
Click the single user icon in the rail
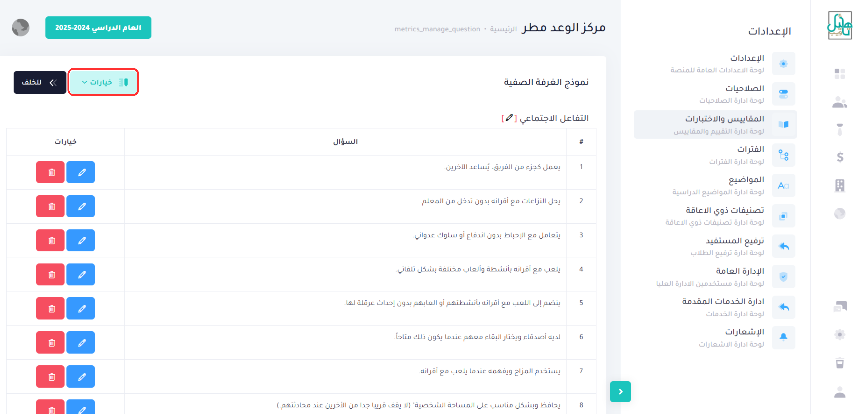click(840, 392)
